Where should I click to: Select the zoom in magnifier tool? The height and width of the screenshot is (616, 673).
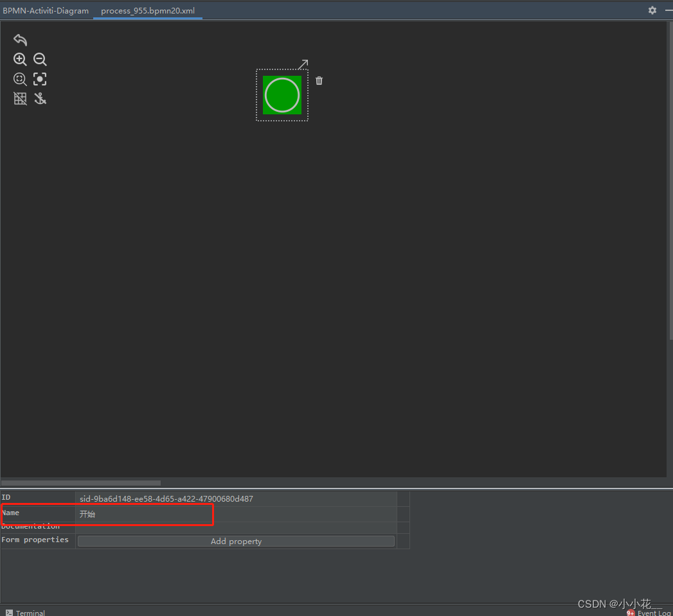pos(20,59)
